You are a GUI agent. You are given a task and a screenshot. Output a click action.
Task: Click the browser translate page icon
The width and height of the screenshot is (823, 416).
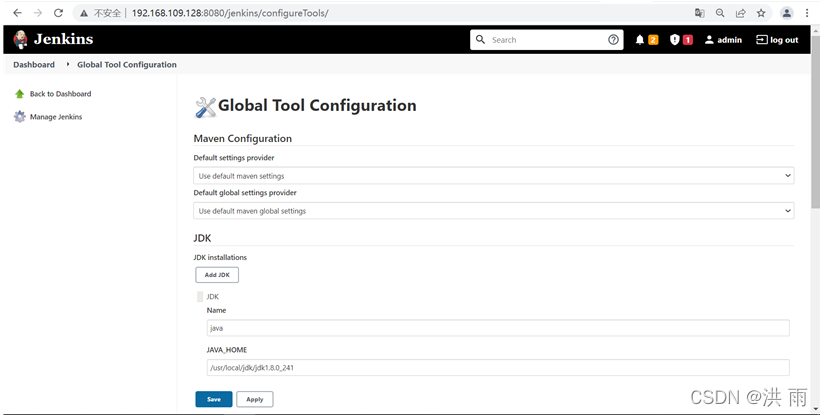click(699, 13)
